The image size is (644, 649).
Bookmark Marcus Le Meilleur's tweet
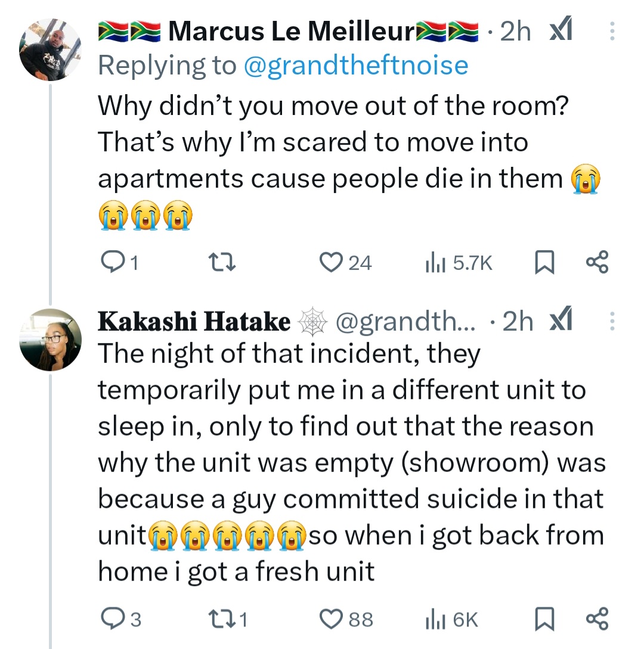[543, 262]
